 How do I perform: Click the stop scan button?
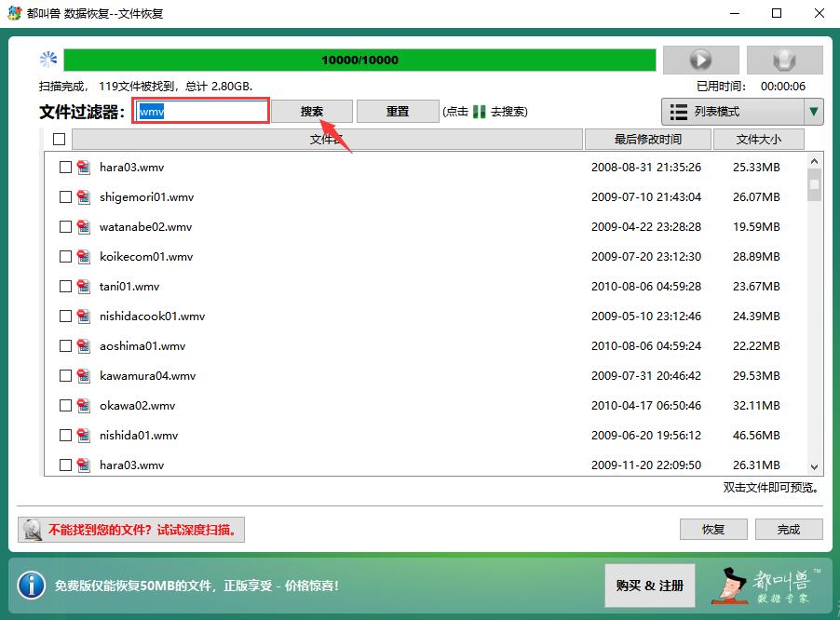pyautogui.click(x=784, y=60)
